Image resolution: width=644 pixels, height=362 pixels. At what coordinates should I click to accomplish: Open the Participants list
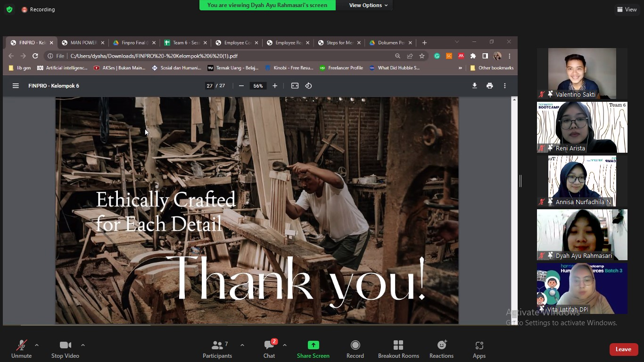(x=217, y=349)
